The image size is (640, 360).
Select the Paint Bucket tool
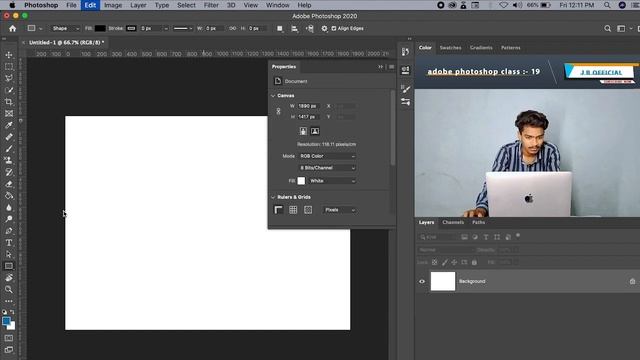pos(9,196)
